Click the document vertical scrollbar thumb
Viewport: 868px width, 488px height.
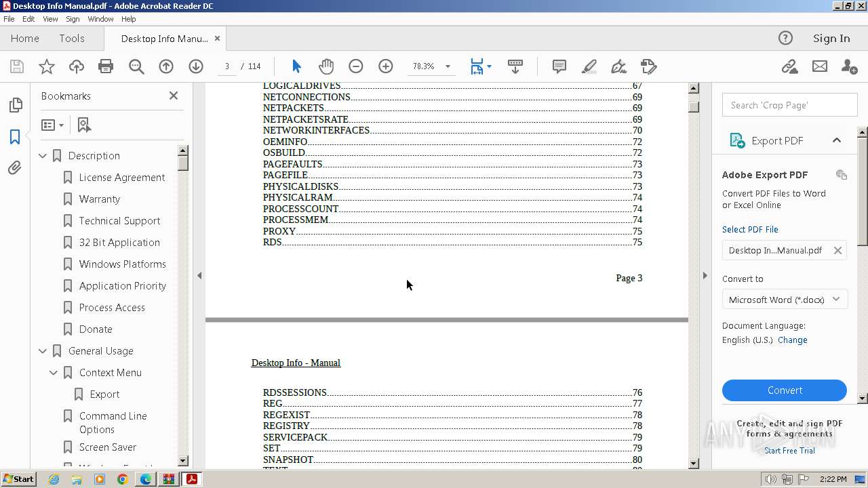(x=694, y=107)
